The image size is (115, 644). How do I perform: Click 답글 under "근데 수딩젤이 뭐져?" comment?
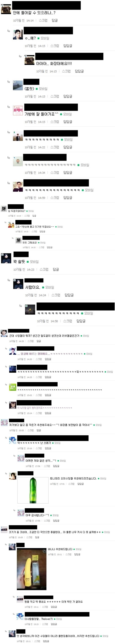[39, 341]
